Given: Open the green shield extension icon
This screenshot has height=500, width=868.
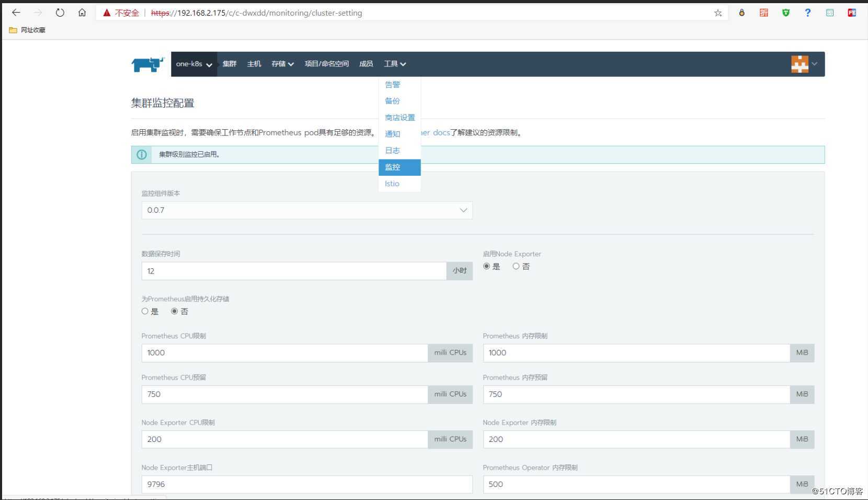Looking at the screenshot, I should pos(786,13).
